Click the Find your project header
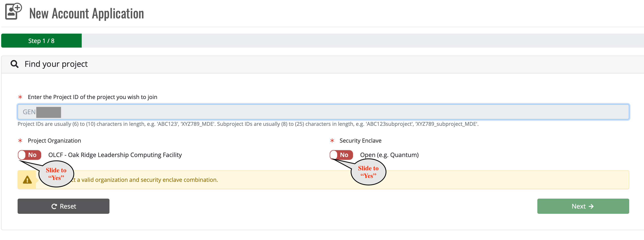This screenshot has height=240, width=644. tap(56, 64)
